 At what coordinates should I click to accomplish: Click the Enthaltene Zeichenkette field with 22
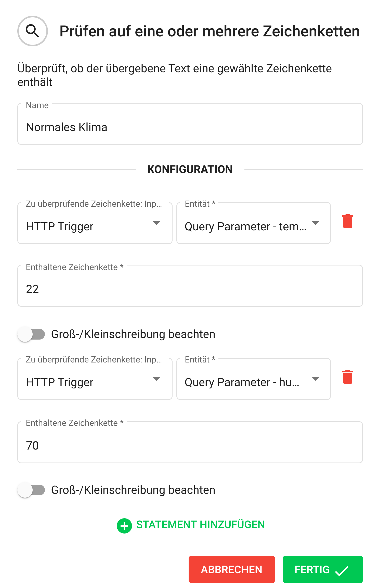[190, 289]
